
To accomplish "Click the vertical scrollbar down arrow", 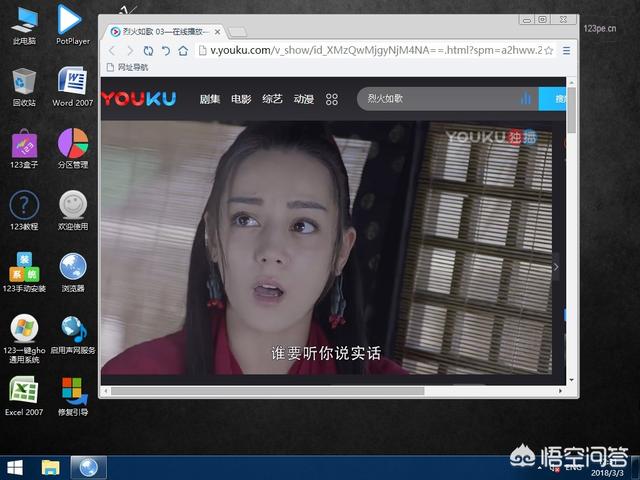I will 572,380.
